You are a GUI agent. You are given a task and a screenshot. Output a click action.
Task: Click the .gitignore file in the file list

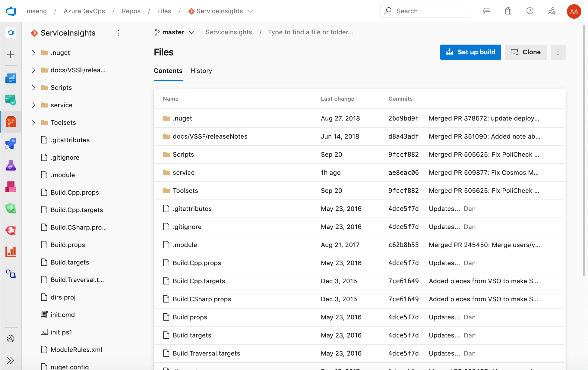pos(187,227)
